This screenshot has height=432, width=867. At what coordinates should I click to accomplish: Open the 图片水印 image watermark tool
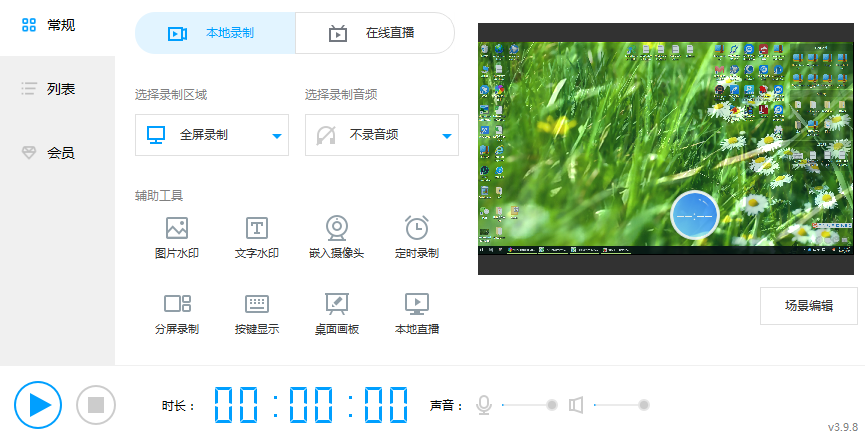point(176,238)
